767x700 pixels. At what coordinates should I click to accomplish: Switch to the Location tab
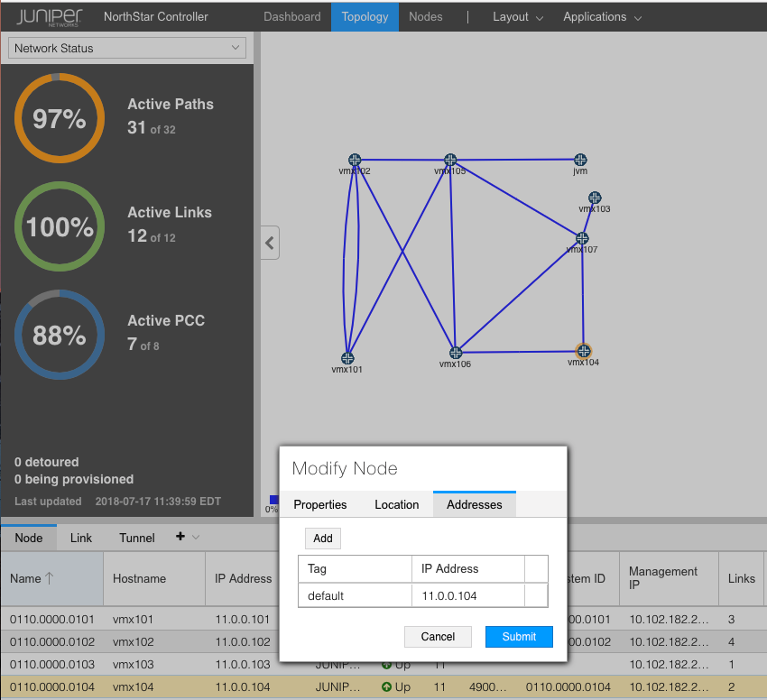coord(397,504)
